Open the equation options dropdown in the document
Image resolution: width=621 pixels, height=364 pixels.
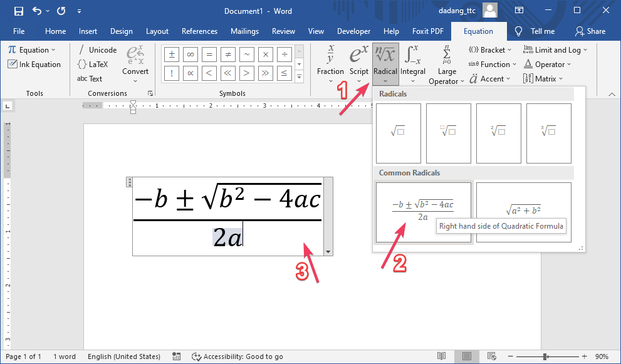328,251
